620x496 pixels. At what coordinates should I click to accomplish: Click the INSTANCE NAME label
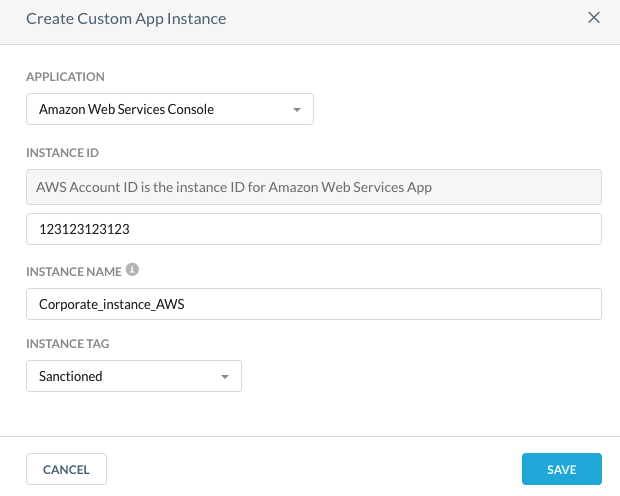coord(74,272)
